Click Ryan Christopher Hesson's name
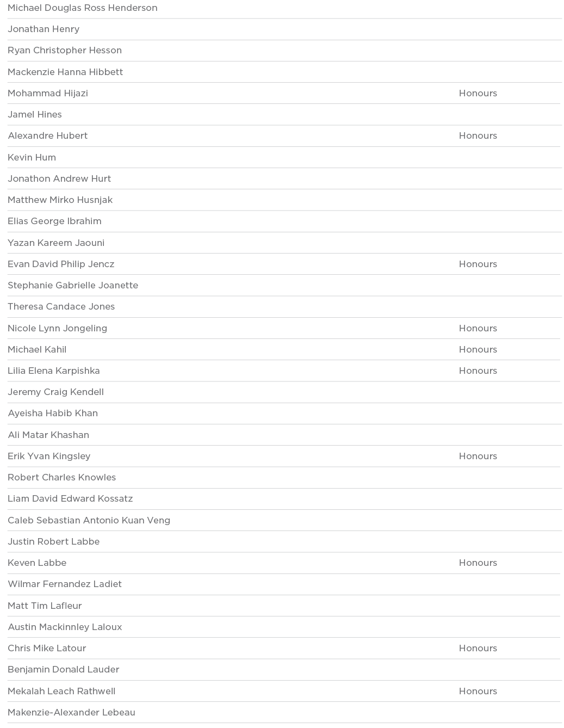The image size is (564, 728). [x=65, y=51]
